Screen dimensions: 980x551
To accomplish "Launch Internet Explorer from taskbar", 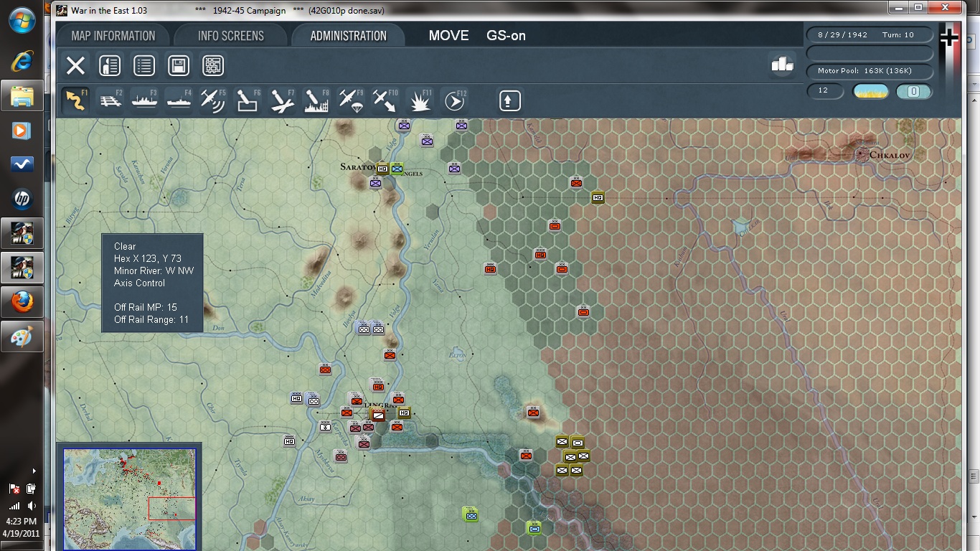I will click(22, 61).
